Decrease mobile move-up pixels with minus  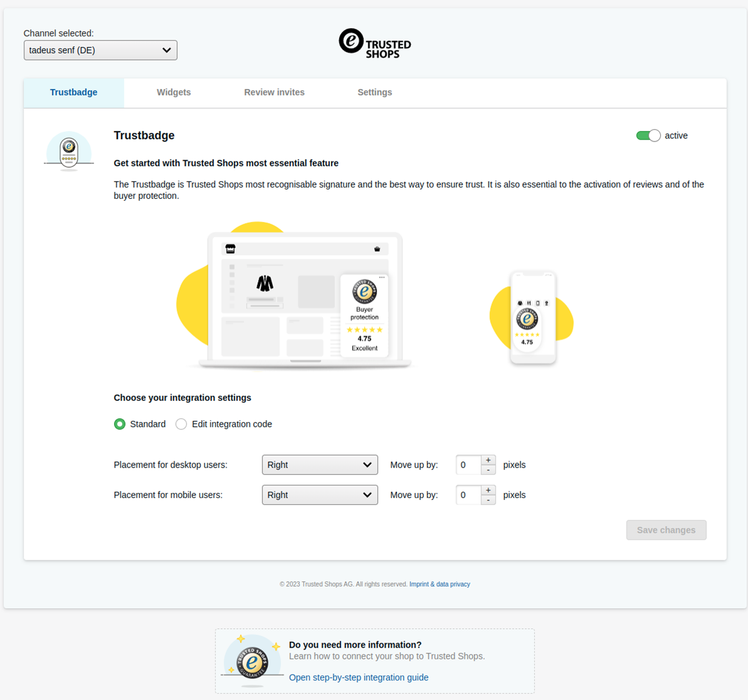[488, 500]
